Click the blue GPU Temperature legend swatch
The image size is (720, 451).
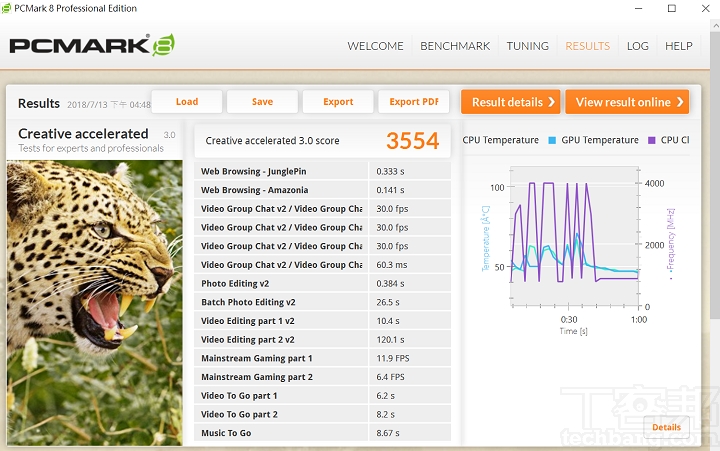[x=552, y=140]
